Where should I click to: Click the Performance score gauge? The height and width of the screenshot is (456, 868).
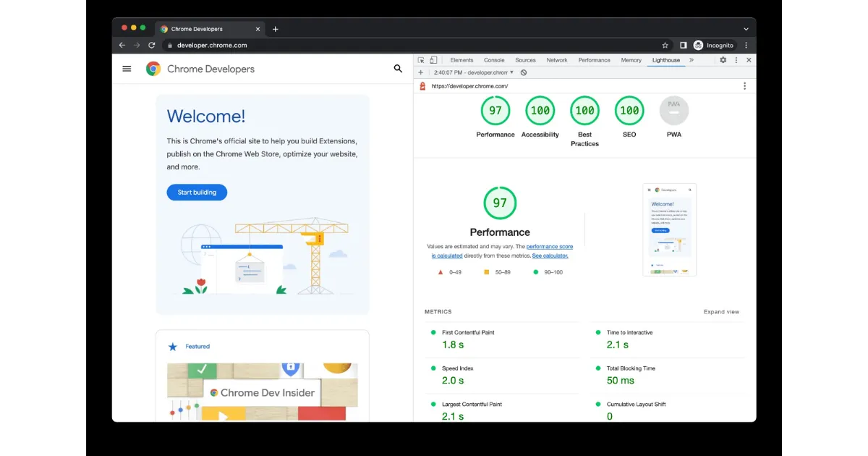click(500, 203)
